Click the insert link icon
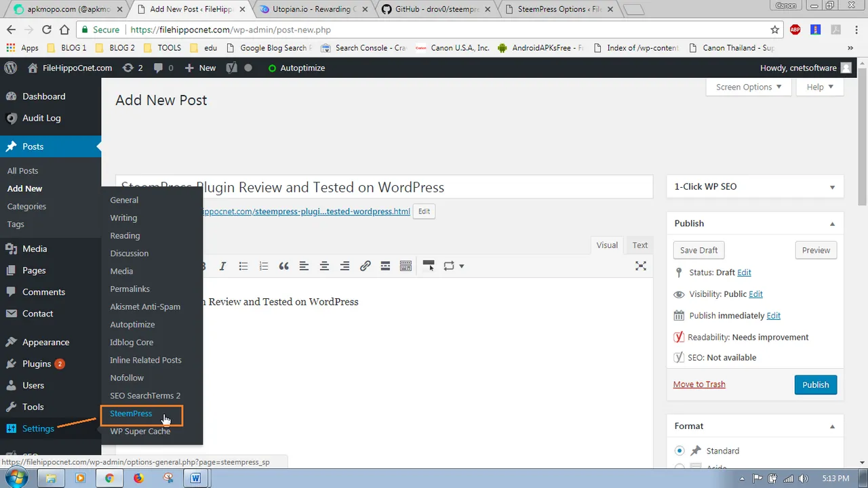Viewport: 868px width, 488px height. pyautogui.click(x=365, y=266)
